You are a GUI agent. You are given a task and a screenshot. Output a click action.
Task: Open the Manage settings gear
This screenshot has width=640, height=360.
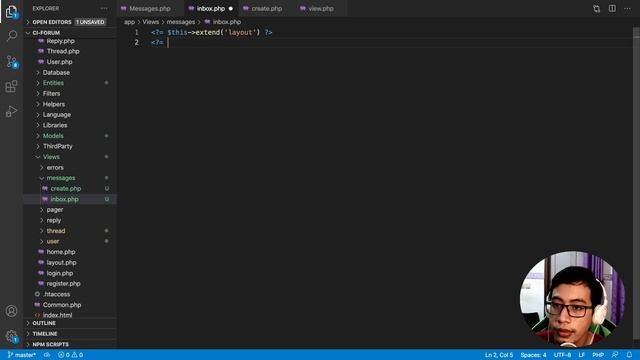click(11, 336)
